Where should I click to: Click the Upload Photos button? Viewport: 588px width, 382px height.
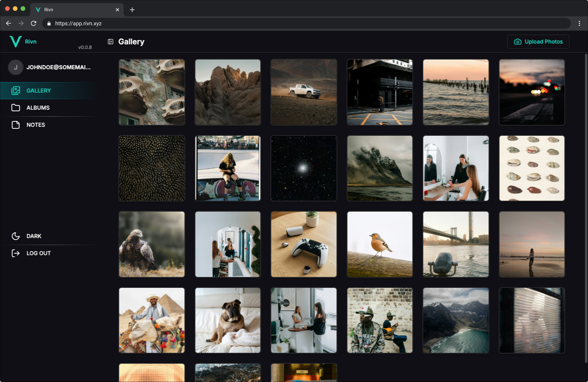538,42
